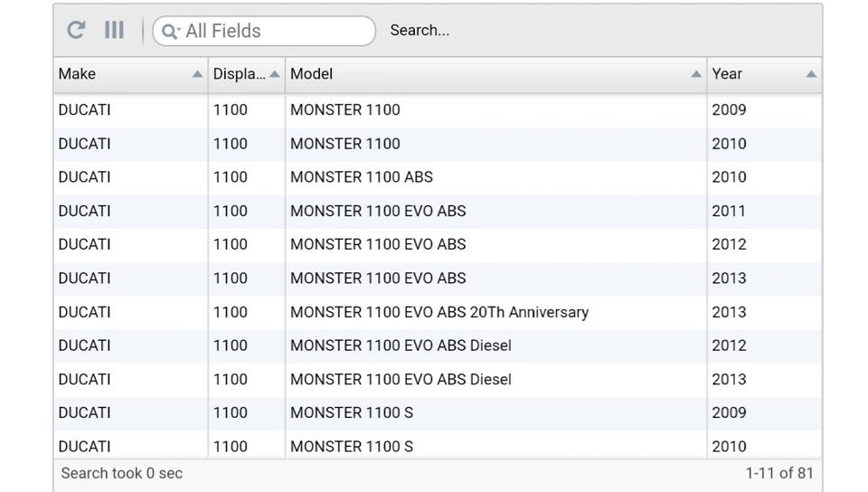Select the MONSTER 1100 EVO ABS Diesel 2012 row
The height and width of the screenshot is (492, 868).
[x=401, y=345]
